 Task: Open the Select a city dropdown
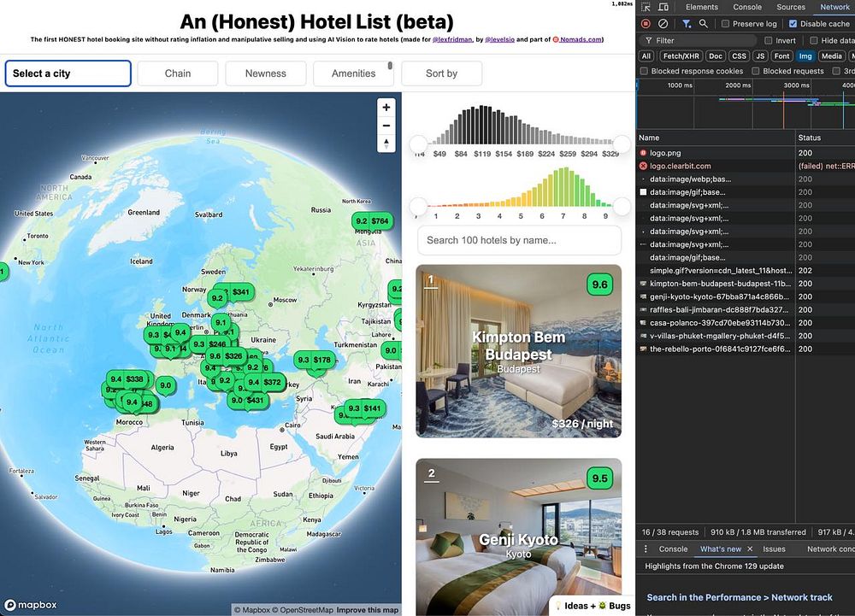[x=68, y=73]
